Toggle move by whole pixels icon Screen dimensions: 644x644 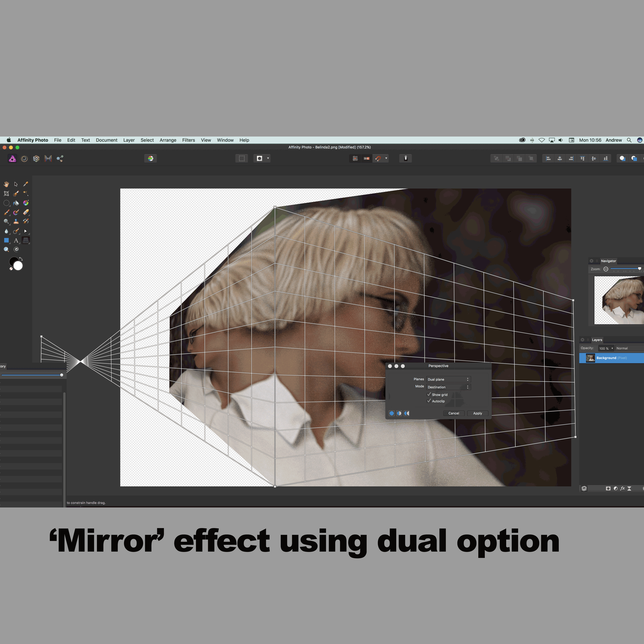[367, 158]
